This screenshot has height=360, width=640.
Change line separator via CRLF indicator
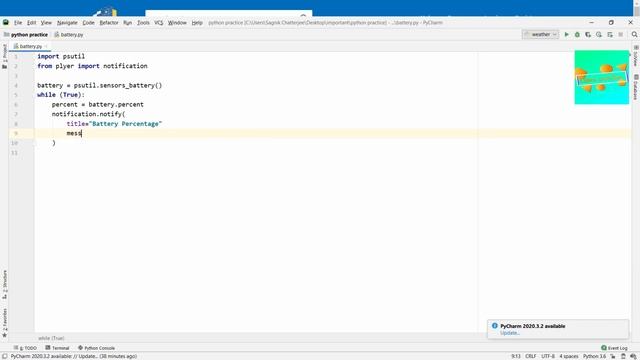coord(531,356)
